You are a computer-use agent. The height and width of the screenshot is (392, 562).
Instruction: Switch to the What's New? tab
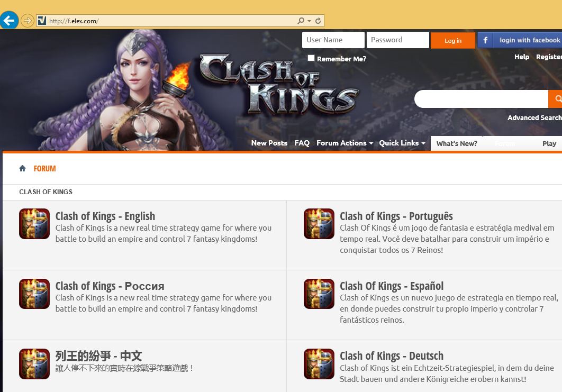point(457,144)
